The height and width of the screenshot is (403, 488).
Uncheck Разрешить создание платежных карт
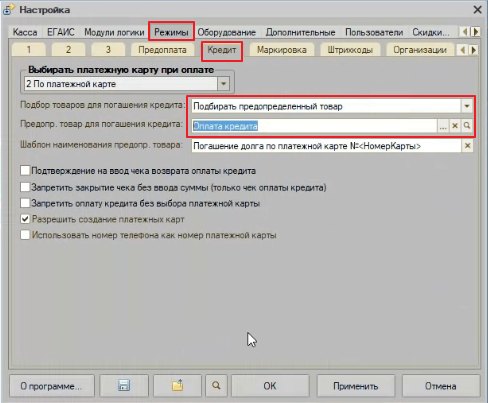[25, 219]
